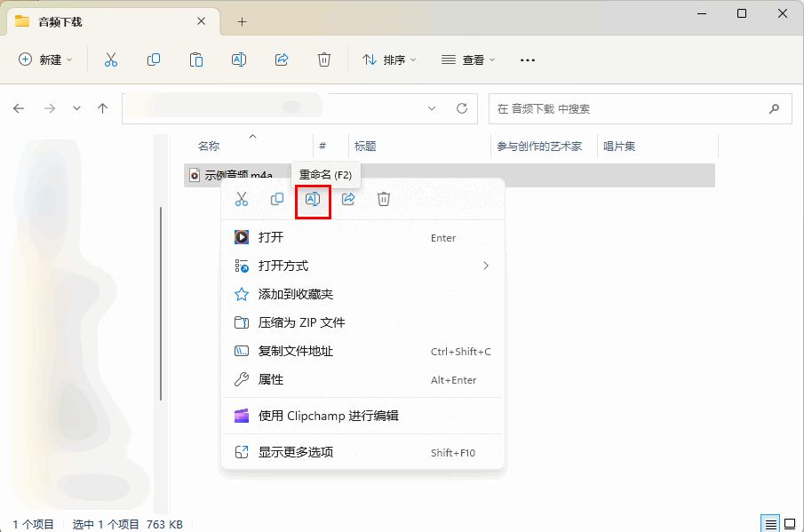Image resolution: width=804 pixels, height=532 pixels.
Task: Click the search magnifier icon
Action: tap(775, 108)
